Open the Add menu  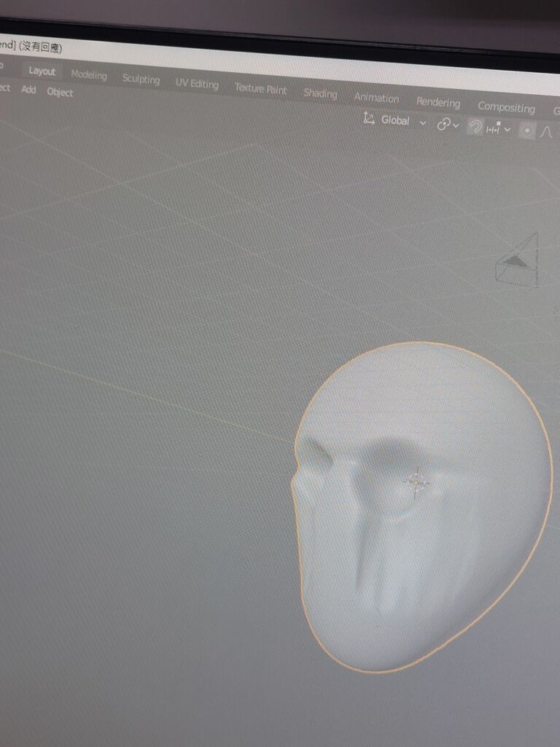coord(28,90)
